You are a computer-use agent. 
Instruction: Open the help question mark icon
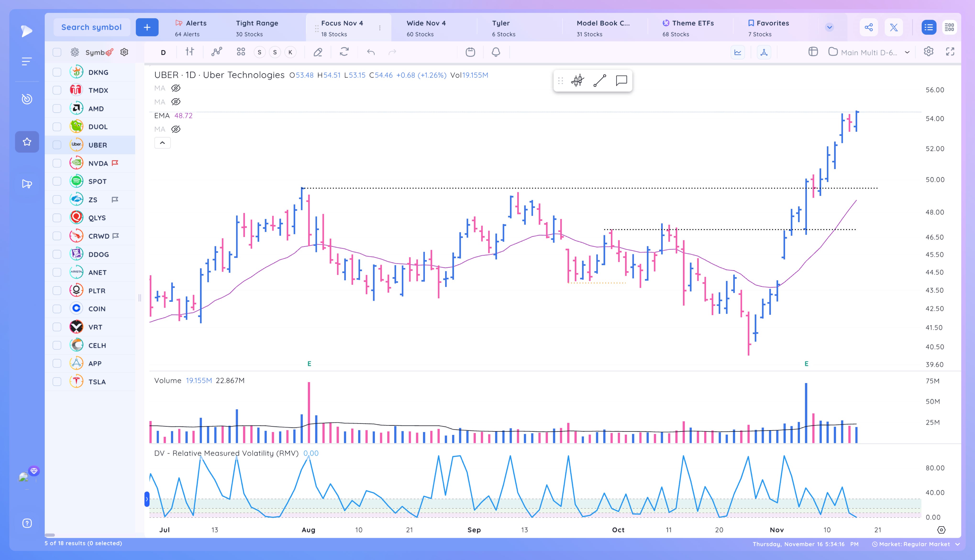tap(27, 523)
